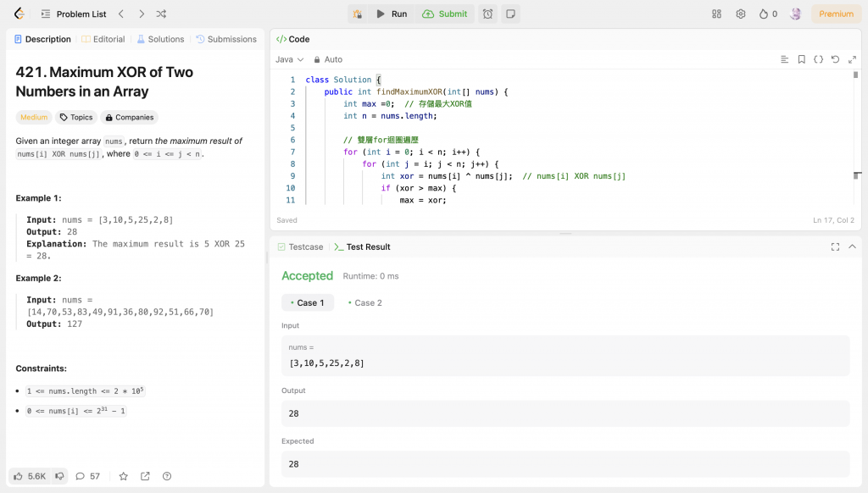Screen dimensions: 868x493
Task: Shuffle to a random problem
Action: point(162,14)
